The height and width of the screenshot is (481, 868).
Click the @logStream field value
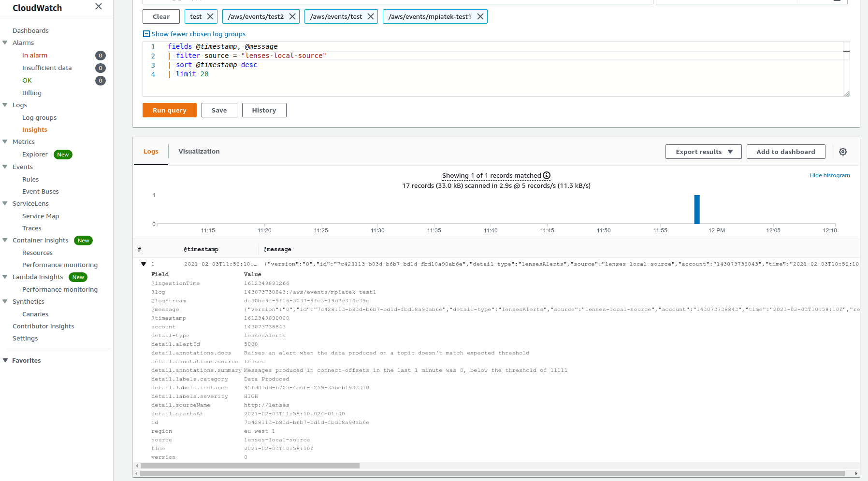pyautogui.click(x=306, y=301)
